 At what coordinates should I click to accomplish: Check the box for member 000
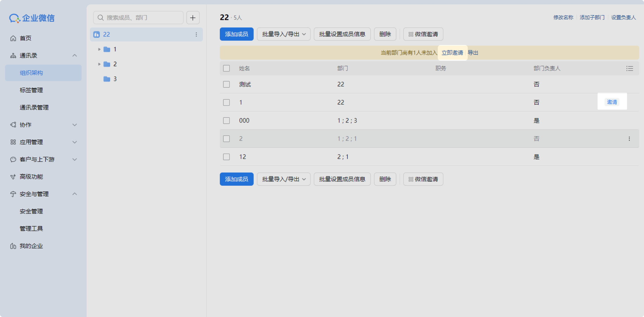(226, 120)
